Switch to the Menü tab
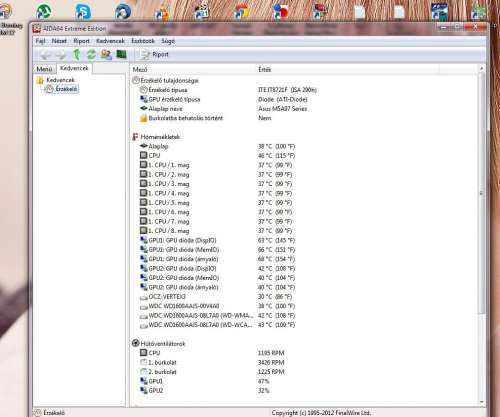 (x=44, y=69)
